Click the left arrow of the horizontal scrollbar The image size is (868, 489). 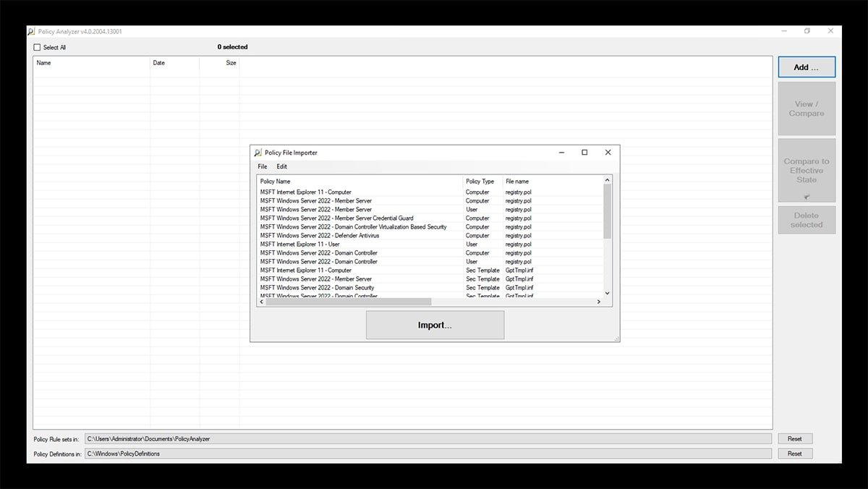261,302
